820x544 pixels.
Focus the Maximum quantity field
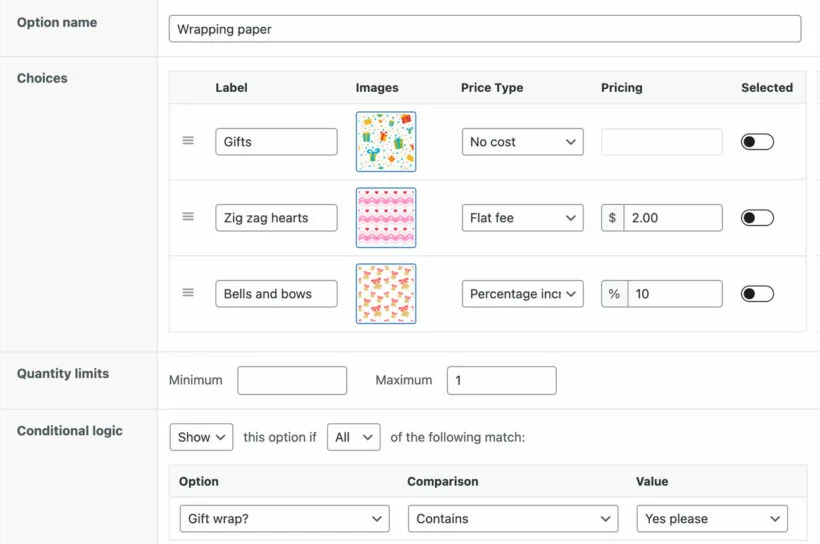tap(502, 380)
